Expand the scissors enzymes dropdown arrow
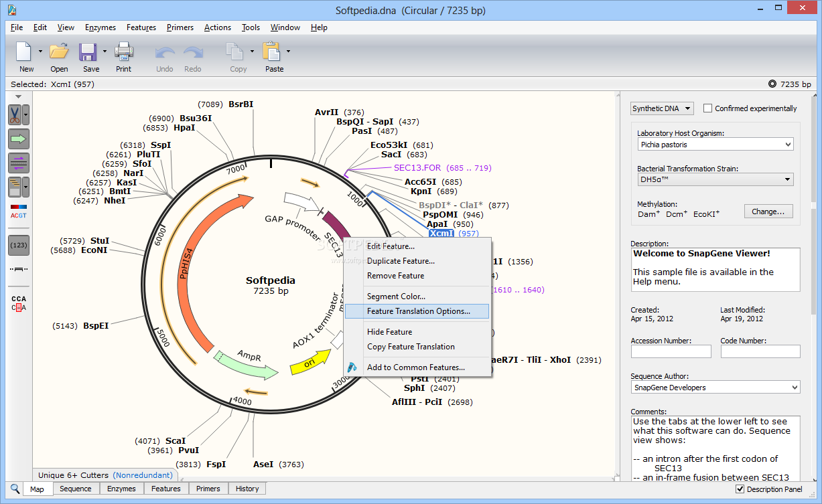This screenshot has width=822, height=504. [x=26, y=114]
